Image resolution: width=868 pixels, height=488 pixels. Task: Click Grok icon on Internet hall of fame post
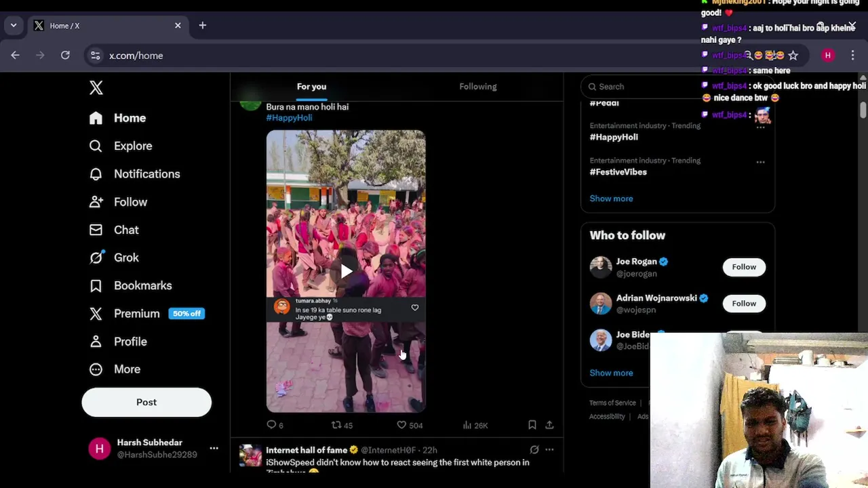point(534,449)
